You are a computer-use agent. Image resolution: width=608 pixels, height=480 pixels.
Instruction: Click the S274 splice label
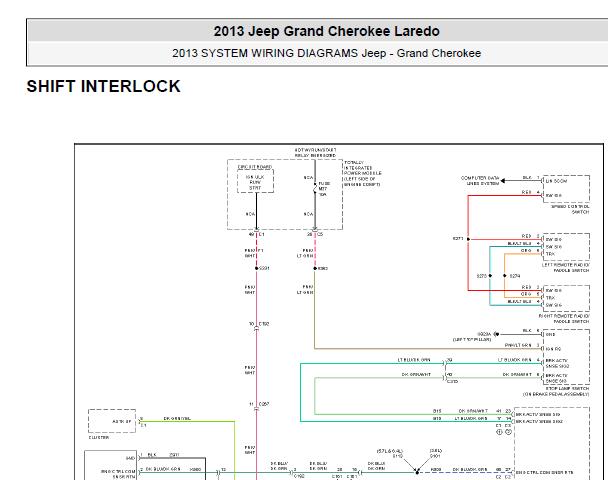click(515, 276)
